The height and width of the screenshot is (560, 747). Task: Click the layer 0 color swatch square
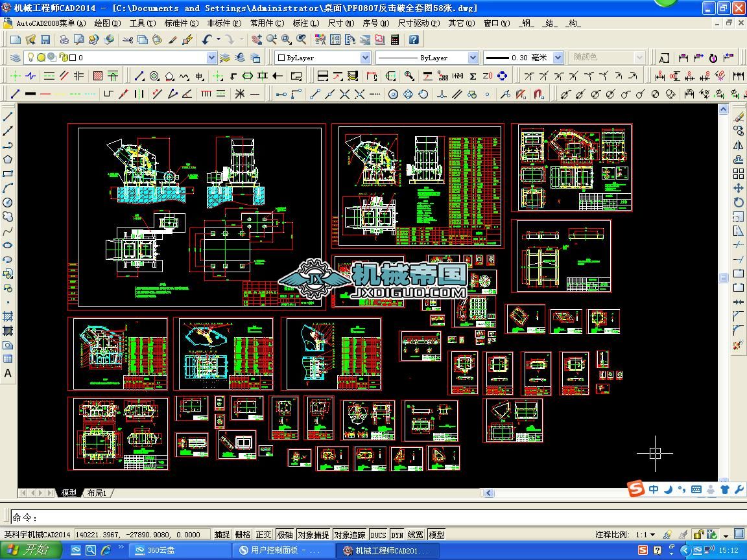point(73,58)
